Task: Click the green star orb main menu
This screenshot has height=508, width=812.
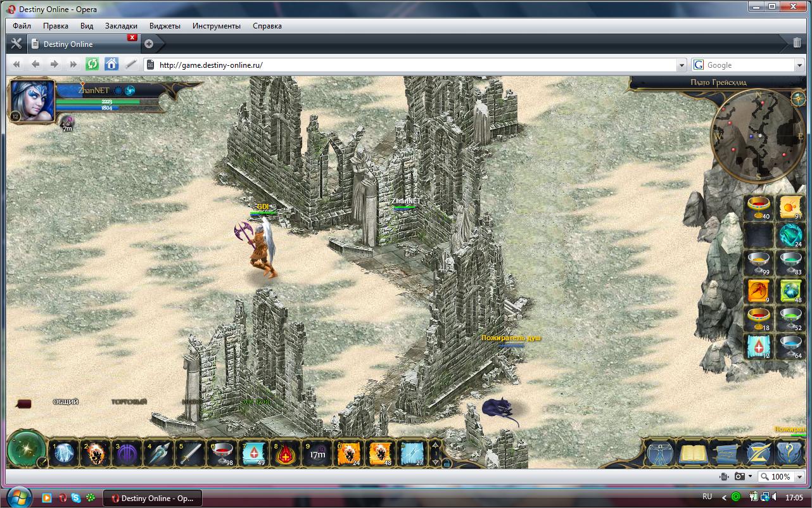Action: point(27,450)
